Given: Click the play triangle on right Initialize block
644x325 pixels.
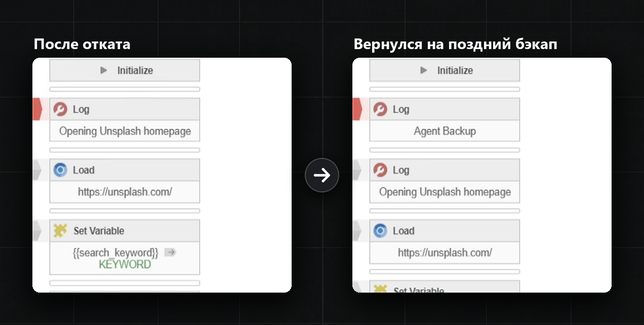Looking at the screenshot, I should click(x=424, y=70).
